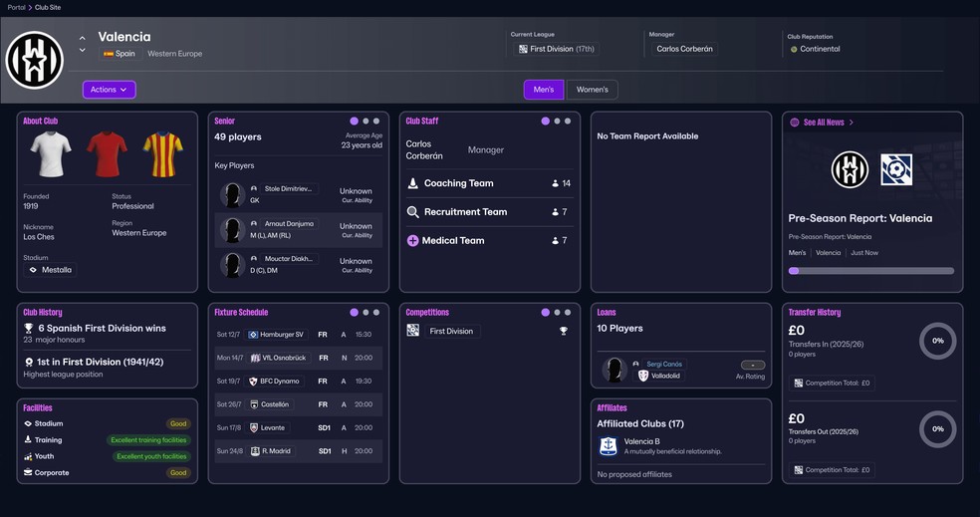The image size is (980, 517).
Task: Select the striped yellow-red third kit
Action: [163, 153]
